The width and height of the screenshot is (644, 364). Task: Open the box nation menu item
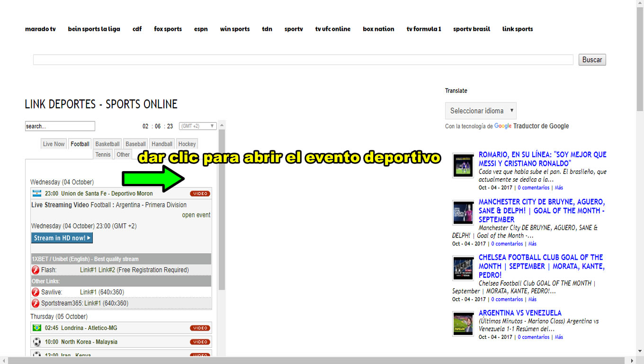[378, 29]
